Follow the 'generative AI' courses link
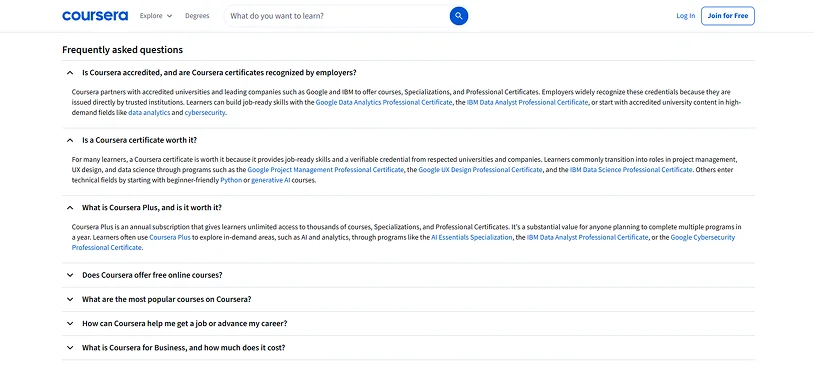The image size is (814, 373). (x=270, y=181)
